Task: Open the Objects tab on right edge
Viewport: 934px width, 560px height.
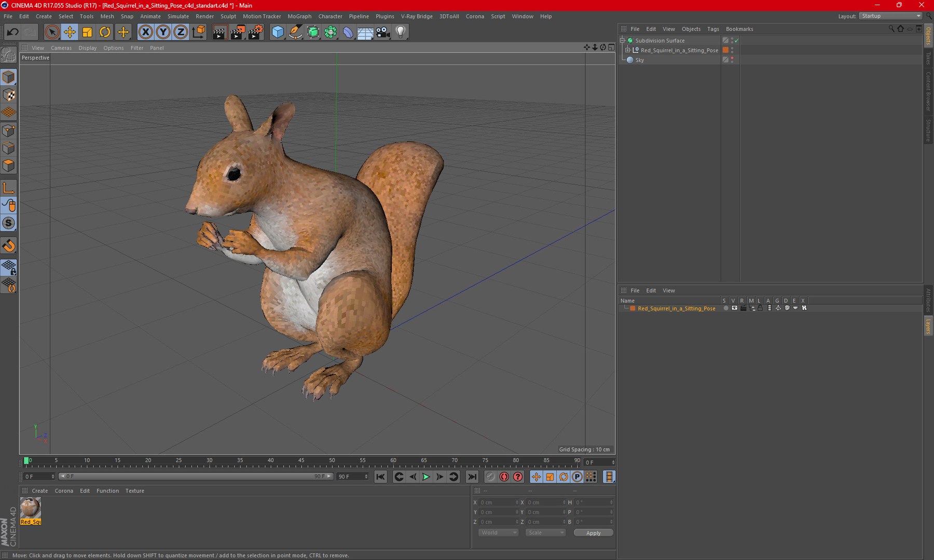Action: click(928, 35)
